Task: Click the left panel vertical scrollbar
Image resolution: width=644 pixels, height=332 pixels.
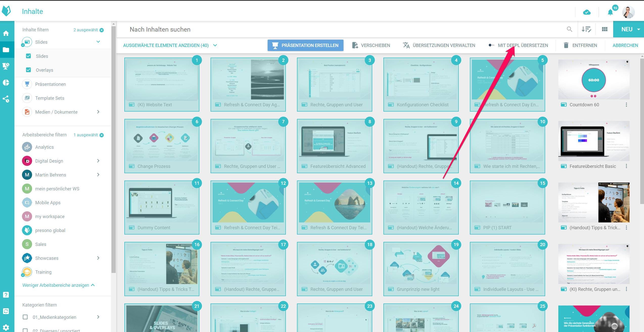Action: (x=113, y=149)
